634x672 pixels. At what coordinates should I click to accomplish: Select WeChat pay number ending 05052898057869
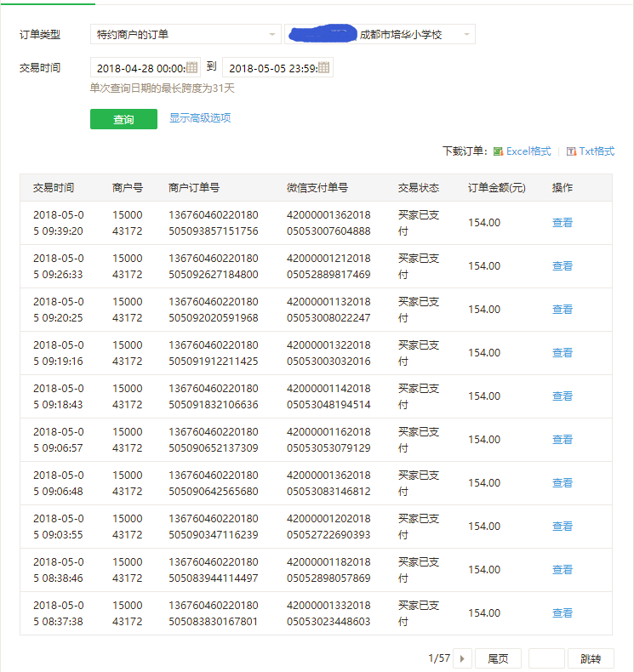click(x=328, y=570)
